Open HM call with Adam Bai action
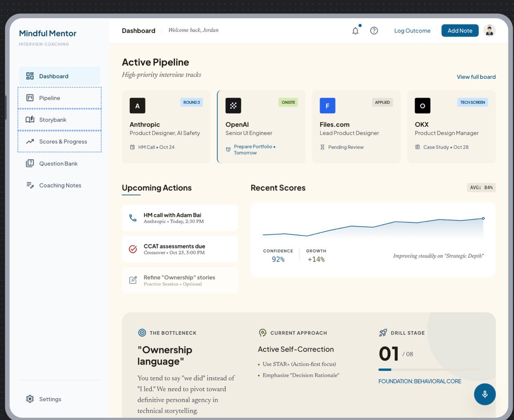Viewport: 514px width, 420px height. (180, 218)
